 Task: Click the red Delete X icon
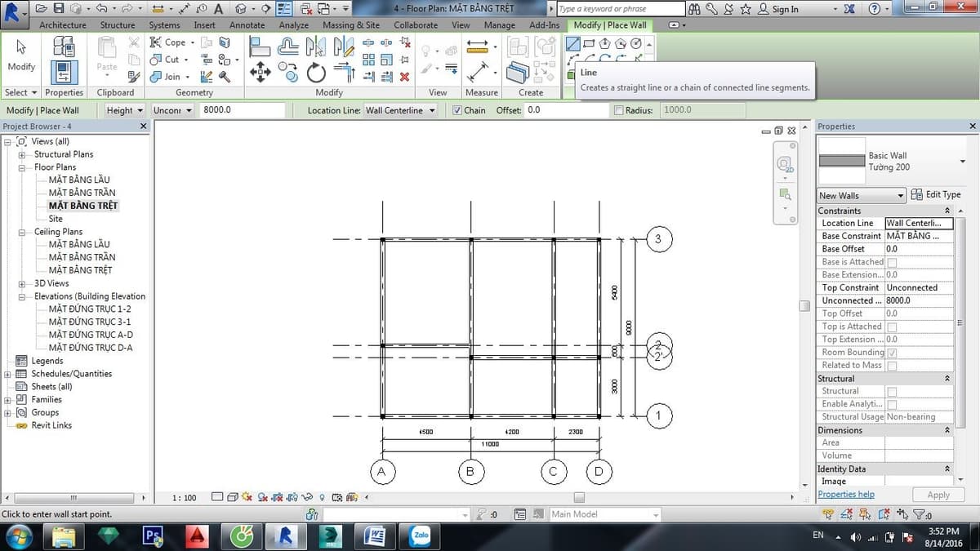404,77
